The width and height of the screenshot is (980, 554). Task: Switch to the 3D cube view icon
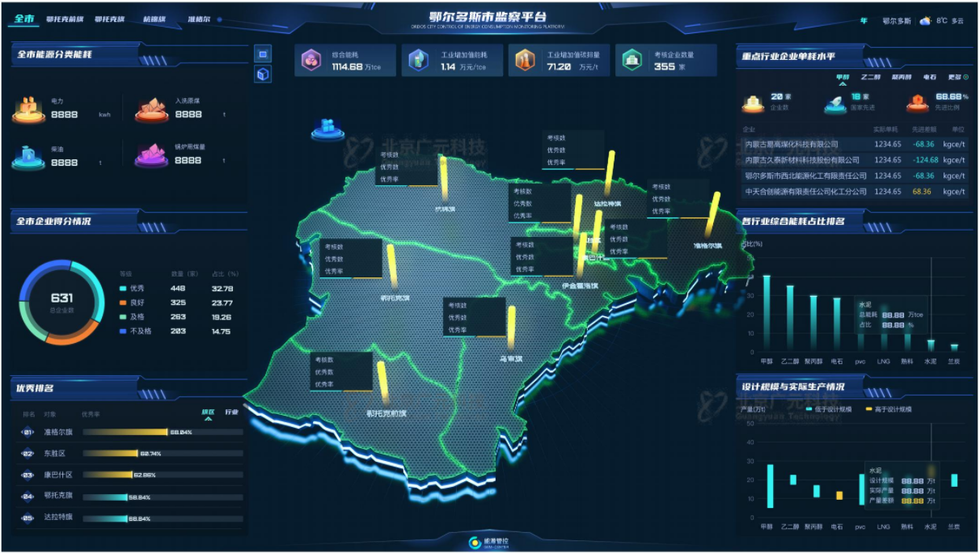263,74
